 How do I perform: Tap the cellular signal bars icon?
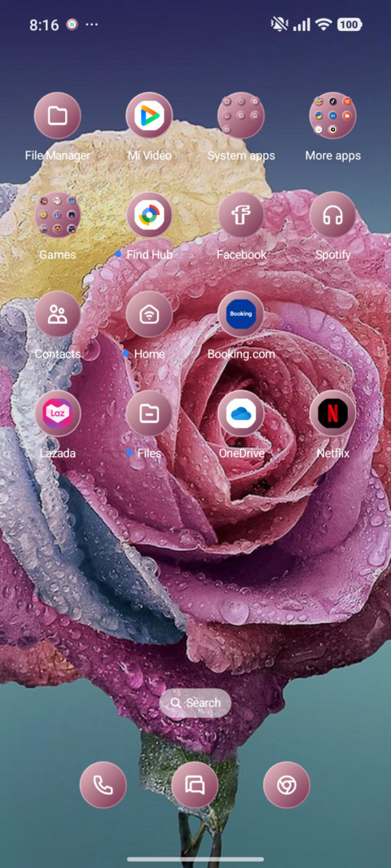tap(301, 24)
